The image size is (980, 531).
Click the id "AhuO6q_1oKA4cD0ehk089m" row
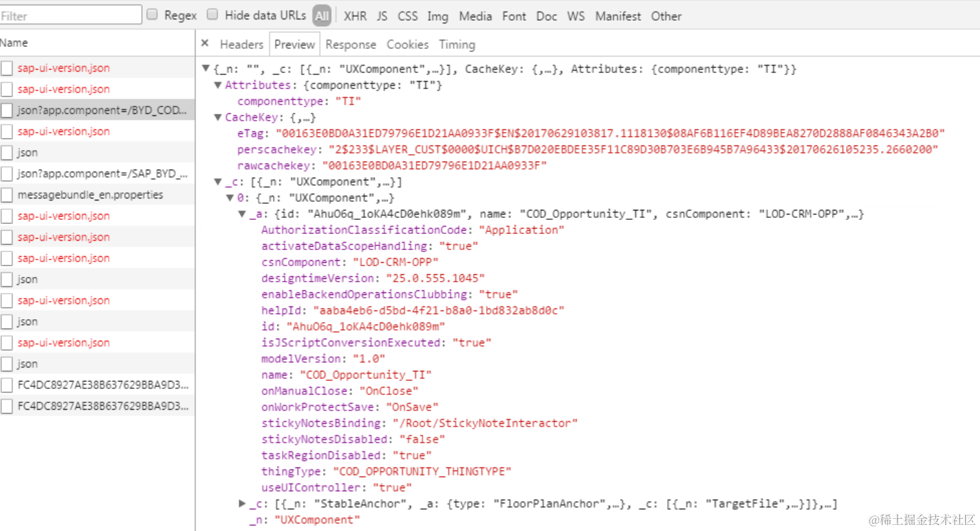coord(353,326)
